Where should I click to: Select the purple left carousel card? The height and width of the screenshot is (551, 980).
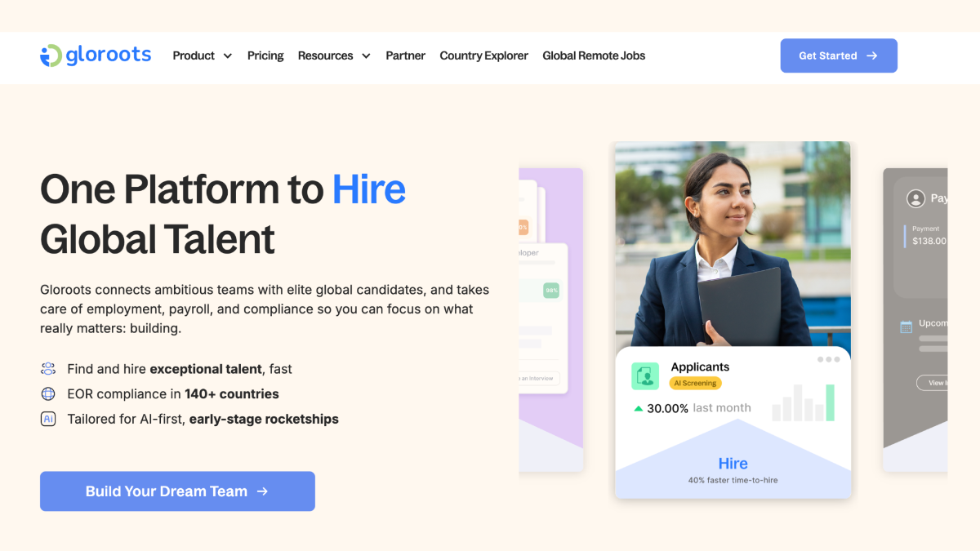coord(550,320)
